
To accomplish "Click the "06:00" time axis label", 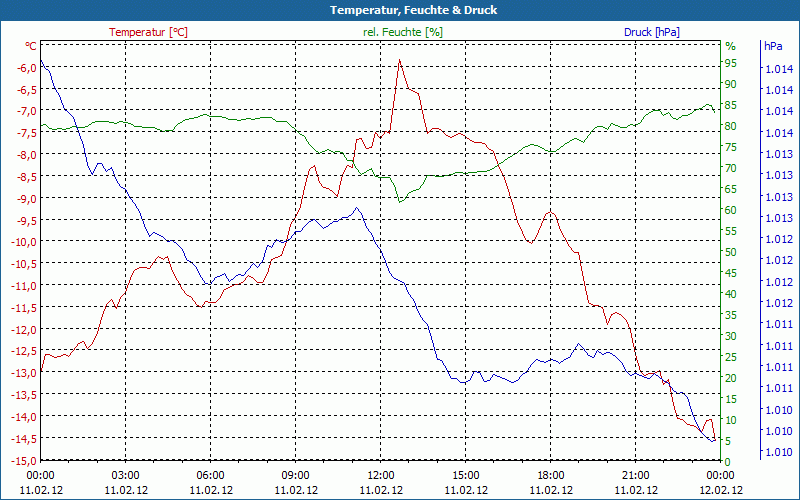I will point(211,476).
